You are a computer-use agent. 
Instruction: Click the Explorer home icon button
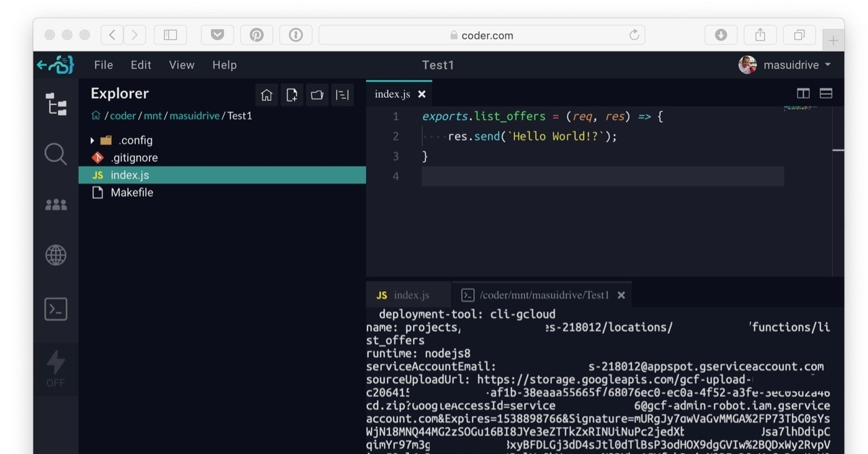(x=267, y=95)
